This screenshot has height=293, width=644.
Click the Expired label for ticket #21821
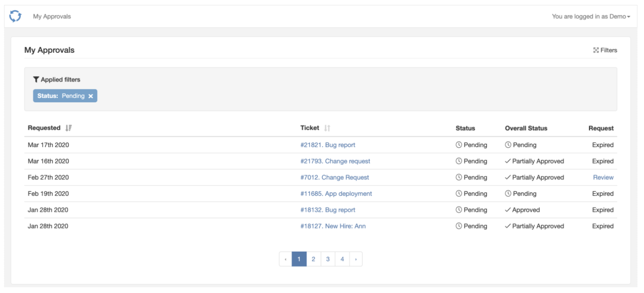603,145
